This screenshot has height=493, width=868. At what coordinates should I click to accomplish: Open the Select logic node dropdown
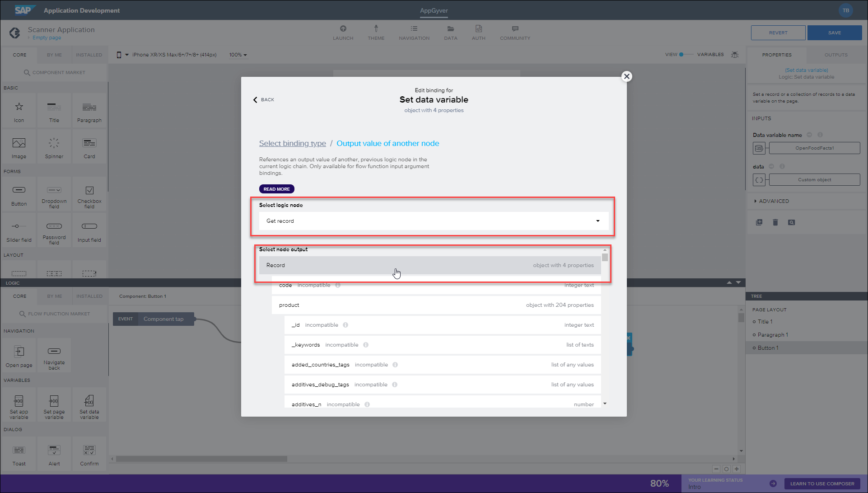coord(434,221)
